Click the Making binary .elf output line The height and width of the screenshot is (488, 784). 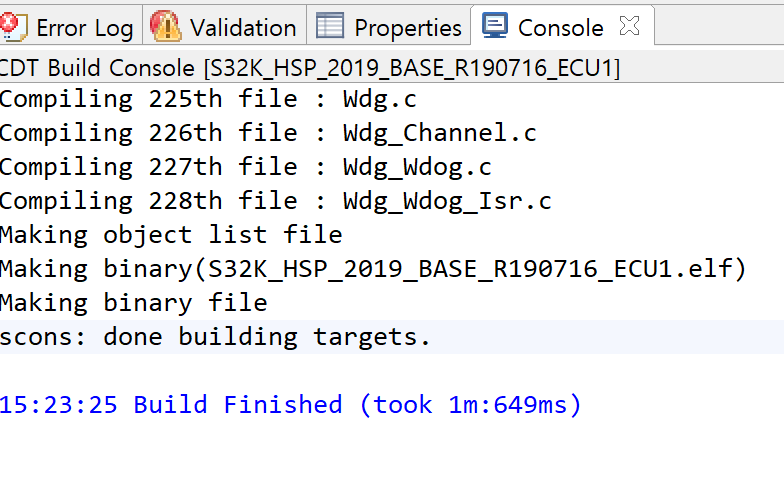(x=373, y=269)
